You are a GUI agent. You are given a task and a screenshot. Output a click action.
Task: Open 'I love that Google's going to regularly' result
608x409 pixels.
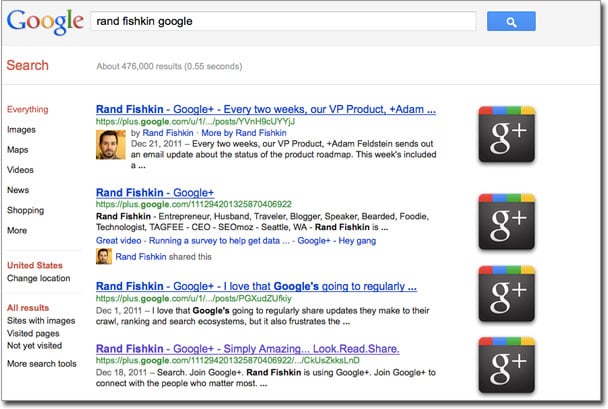[256, 286]
